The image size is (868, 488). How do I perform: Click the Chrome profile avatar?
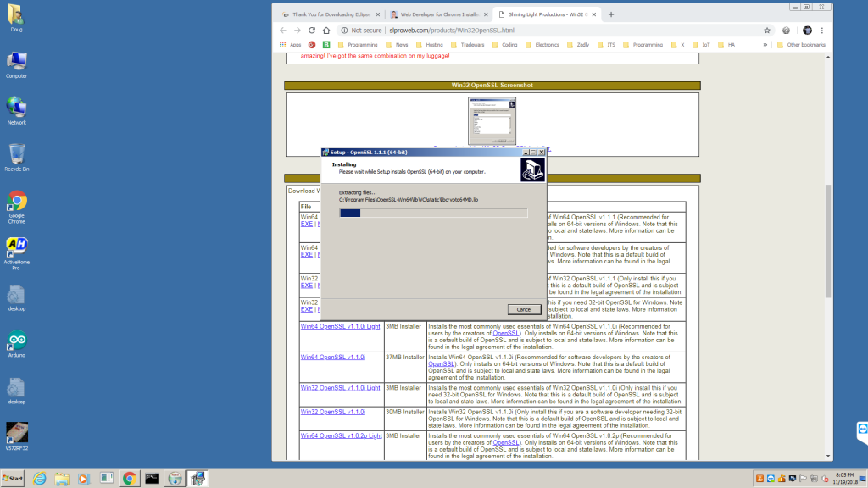click(807, 30)
